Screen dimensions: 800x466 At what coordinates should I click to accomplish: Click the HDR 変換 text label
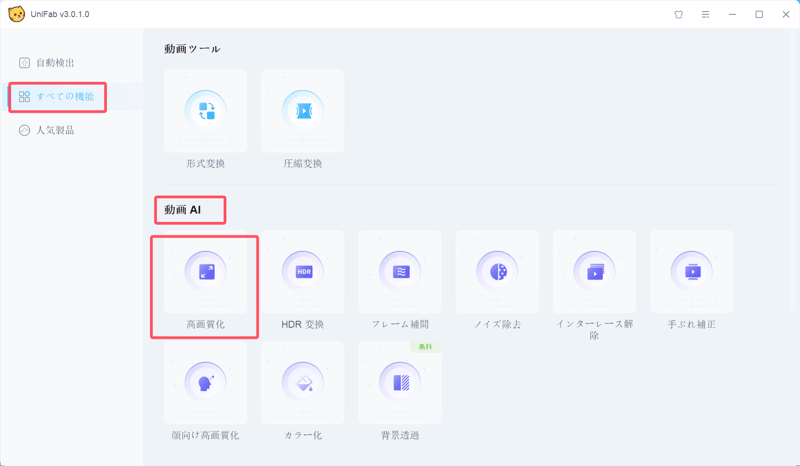pos(302,325)
